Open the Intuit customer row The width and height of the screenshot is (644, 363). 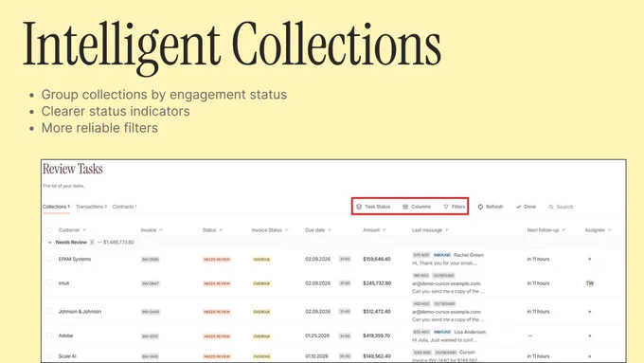(x=63, y=283)
